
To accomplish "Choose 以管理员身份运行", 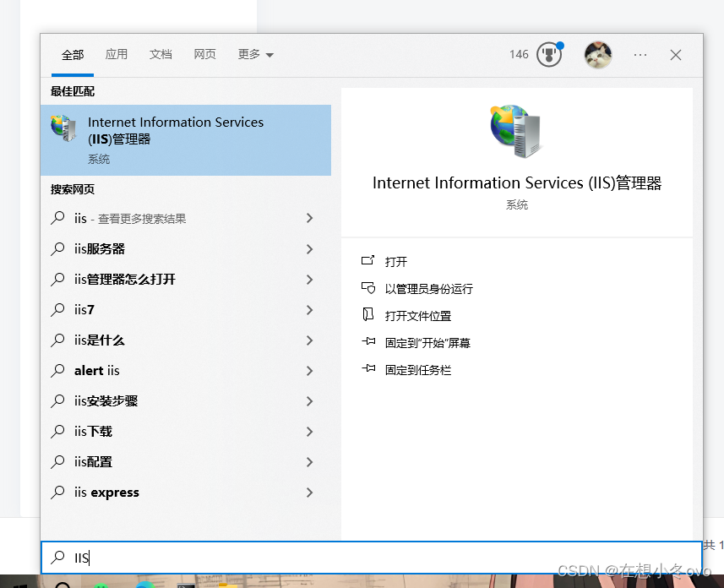I will click(429, 289).
